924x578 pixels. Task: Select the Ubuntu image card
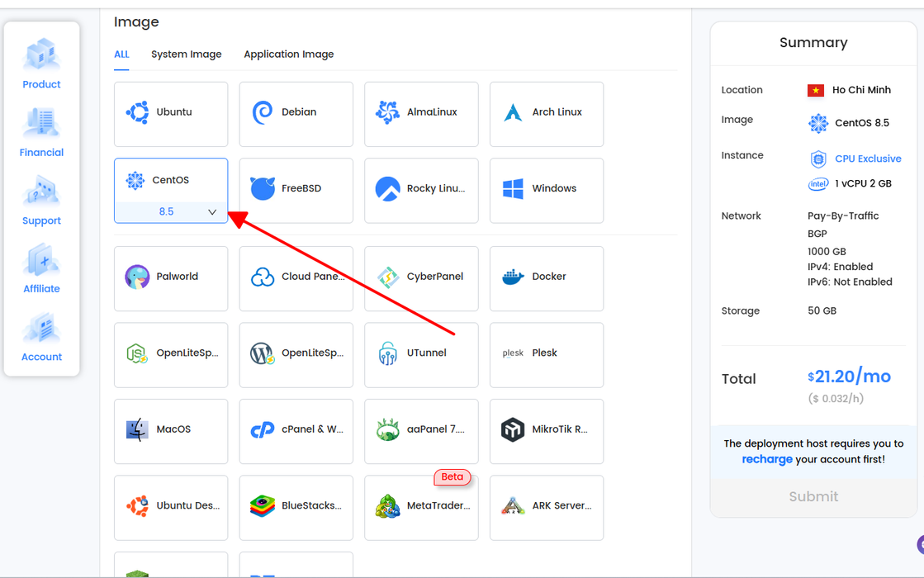171,114
